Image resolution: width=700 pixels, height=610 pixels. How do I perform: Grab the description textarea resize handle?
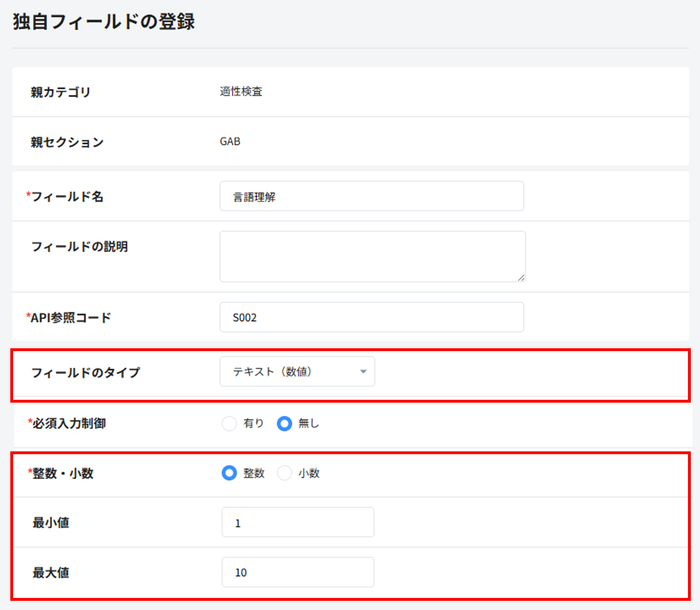tap(521, 278)
